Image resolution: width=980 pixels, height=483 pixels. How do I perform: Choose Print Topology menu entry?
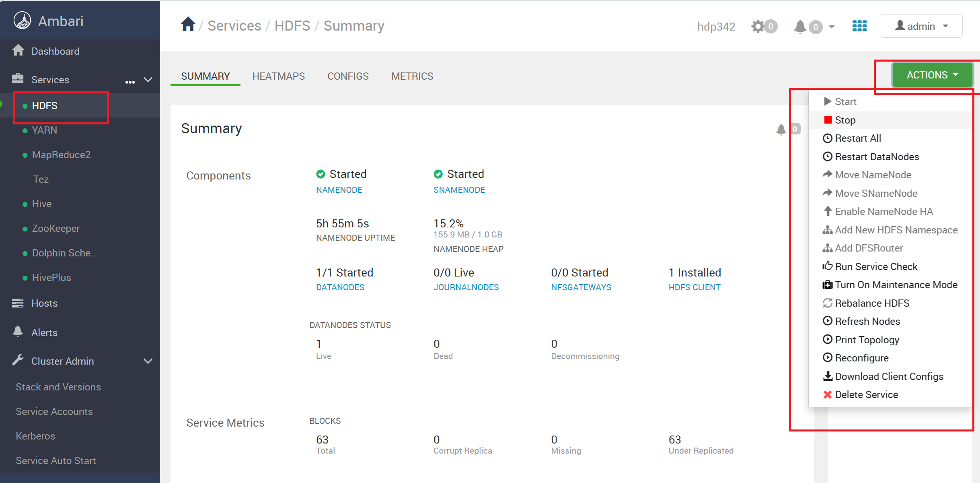[890, 340]
